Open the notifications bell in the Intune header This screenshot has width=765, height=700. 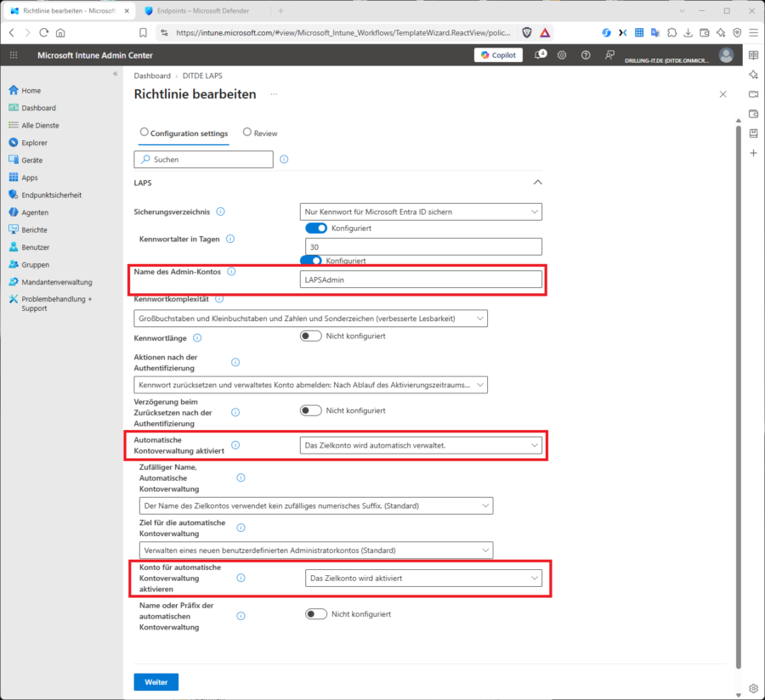click(540, 55)
